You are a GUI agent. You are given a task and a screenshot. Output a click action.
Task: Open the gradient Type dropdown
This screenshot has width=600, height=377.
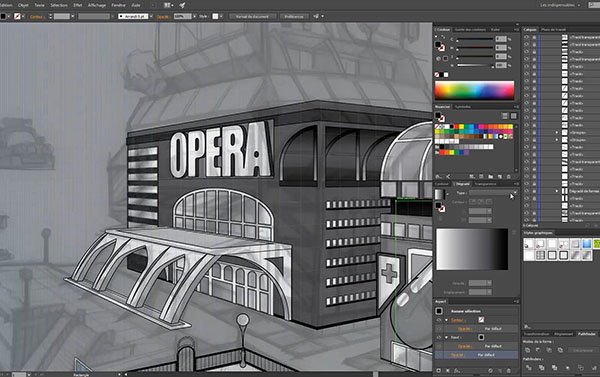494,193
